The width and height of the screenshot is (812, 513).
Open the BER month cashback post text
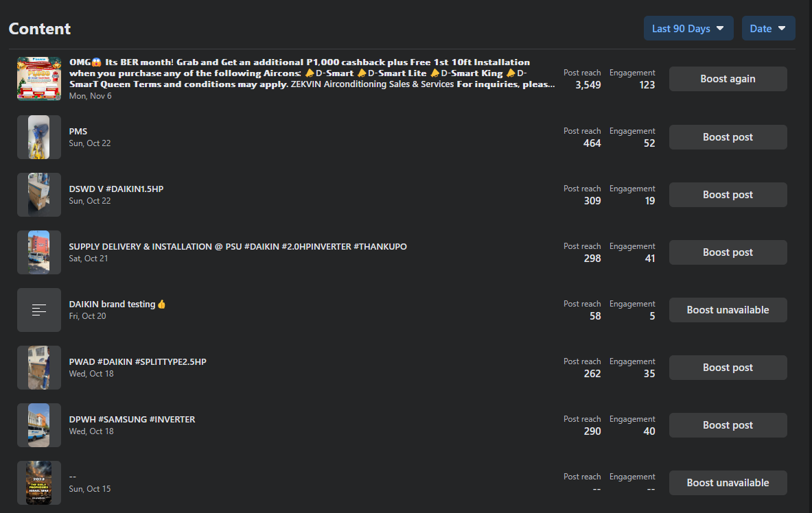(309, 73)
